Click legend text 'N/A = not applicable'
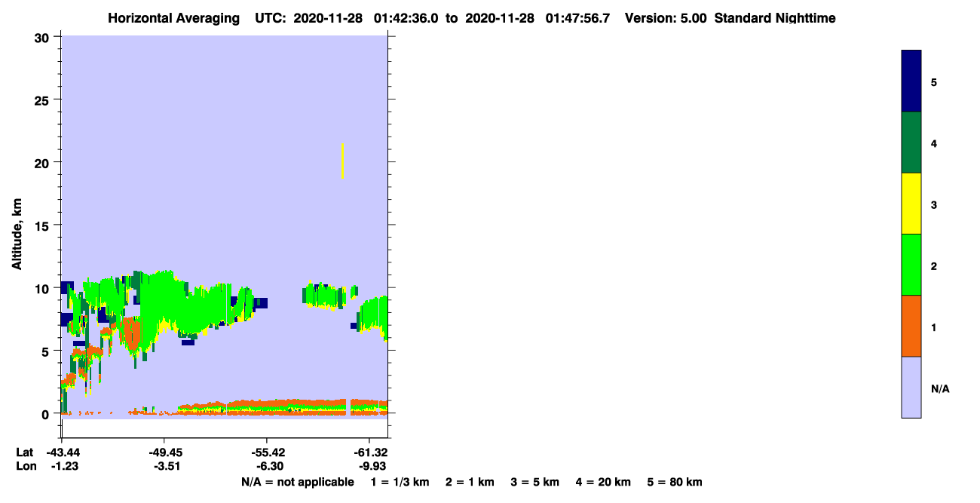 coord(297,482)
